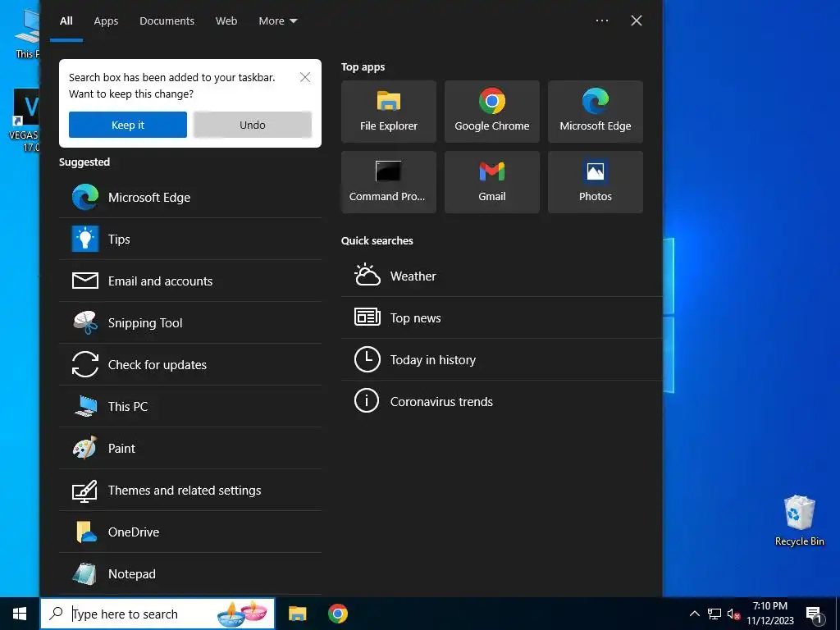Click the Windows Start button

(x=20, y=614)
